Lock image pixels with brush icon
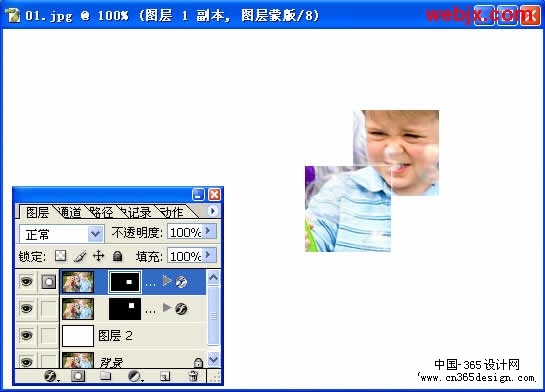 (80, 256)
